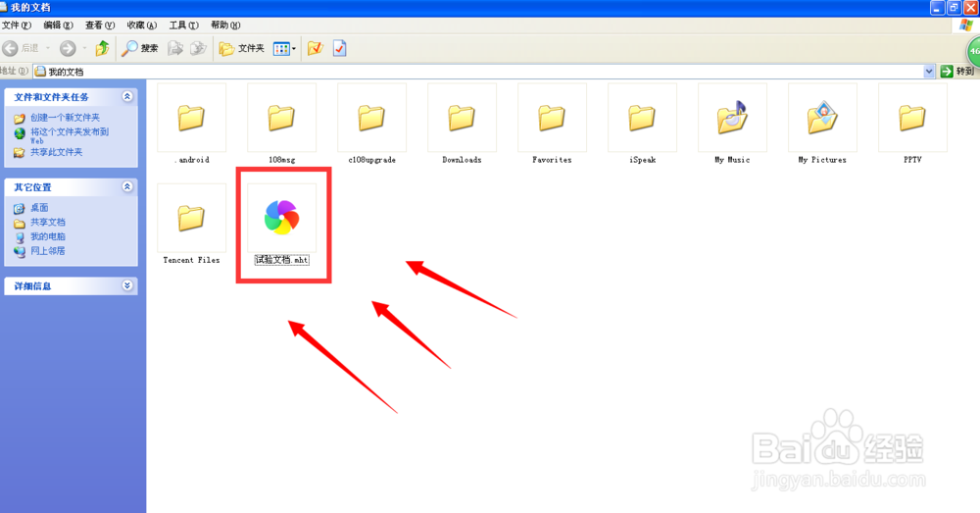
Task: Click the Go (转到) button
Action: [x=958, y=72]
